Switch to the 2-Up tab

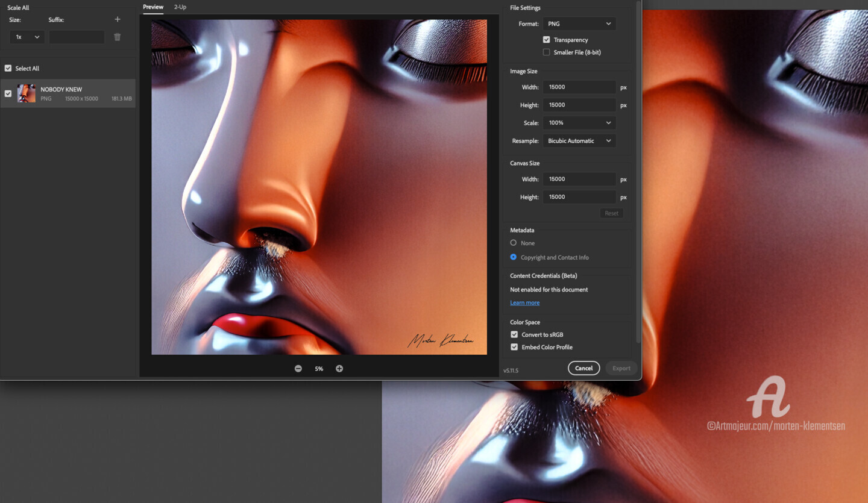point(180,7)
